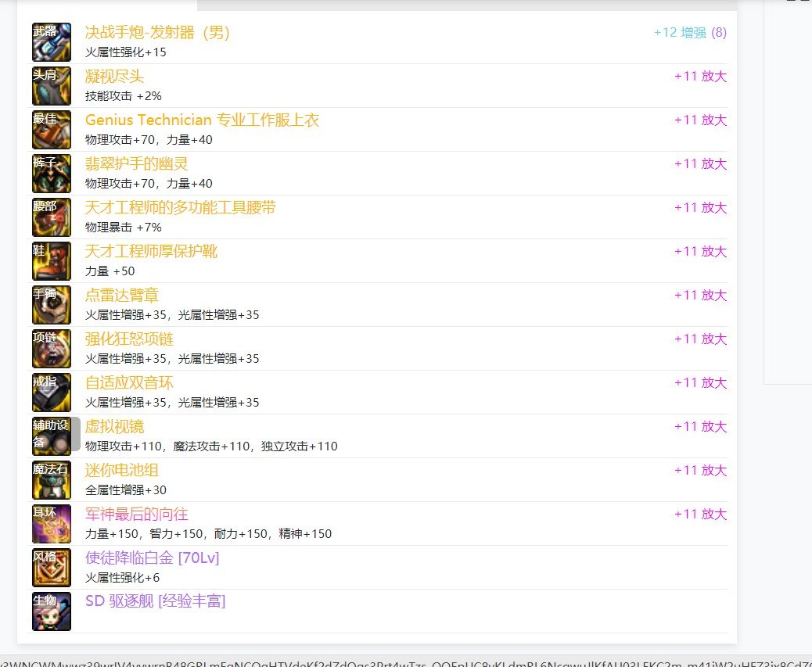
Task: Click the earring (耳环) equipment icon
Action: (x=52, y=524)
